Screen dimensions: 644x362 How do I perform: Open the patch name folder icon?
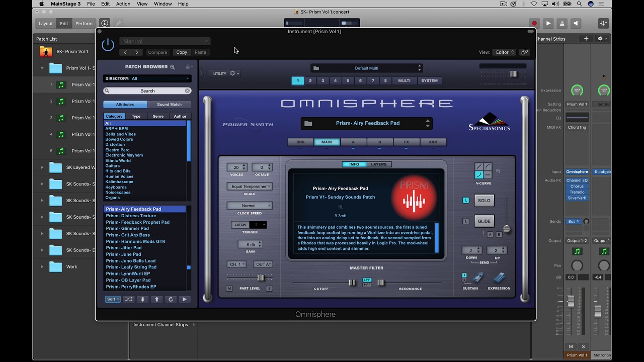[x=308, y=123]
